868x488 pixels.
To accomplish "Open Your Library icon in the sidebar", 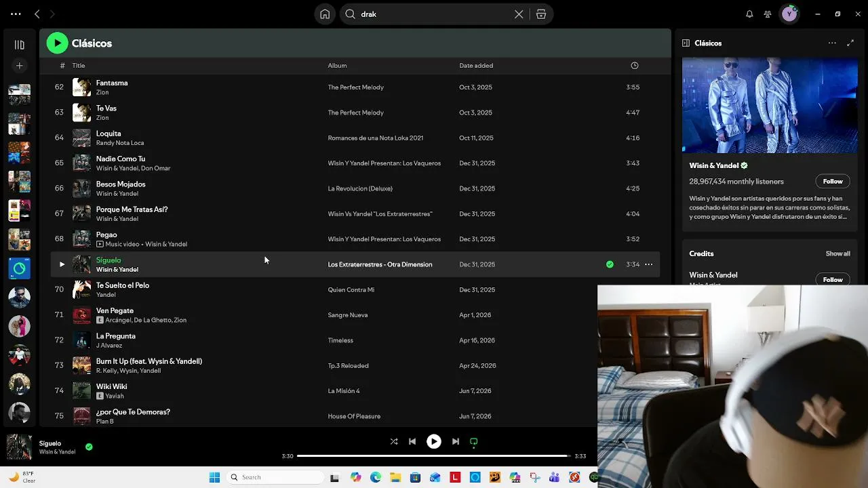I will click(x=19, y=45).
